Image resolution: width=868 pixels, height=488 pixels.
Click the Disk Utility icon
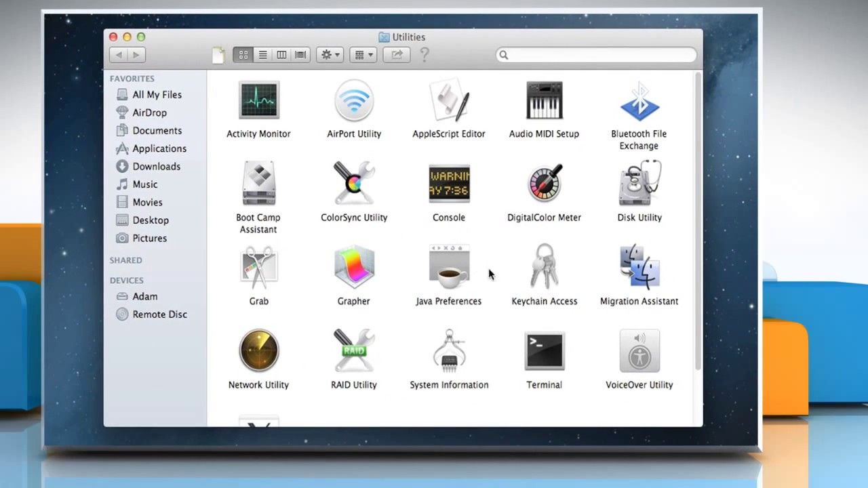point(639,184)
